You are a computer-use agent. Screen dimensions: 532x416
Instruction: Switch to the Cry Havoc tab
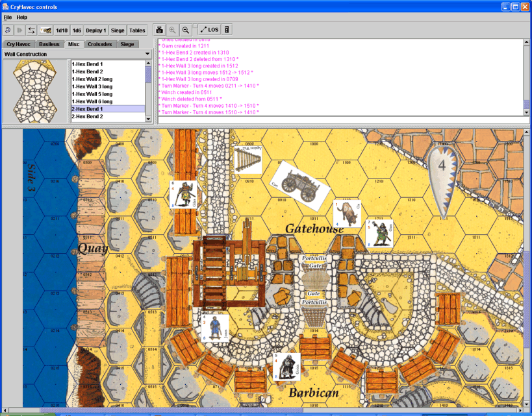[x=18, y=44]
